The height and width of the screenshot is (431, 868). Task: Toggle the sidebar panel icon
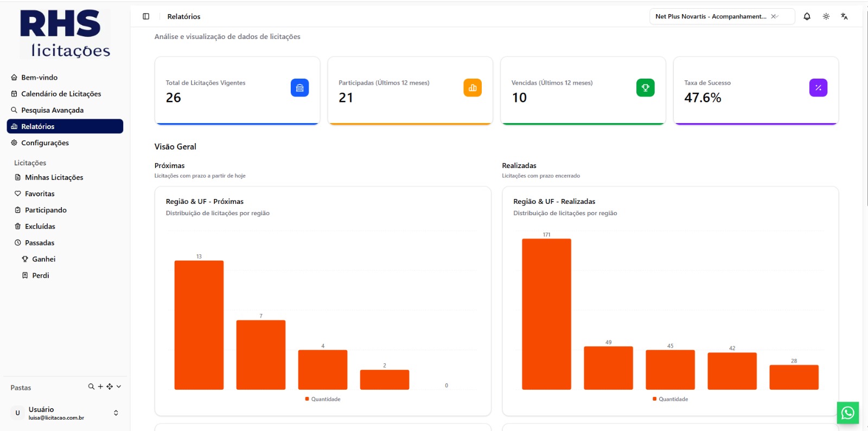click(x=146, y=16)
